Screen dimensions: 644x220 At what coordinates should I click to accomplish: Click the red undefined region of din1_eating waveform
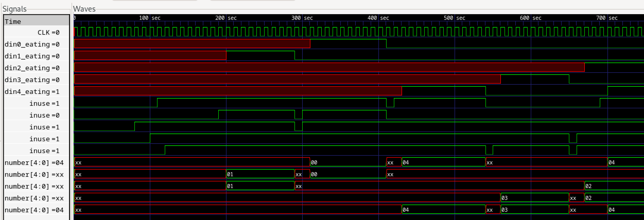pyautogui.click(x=150, y=56)
